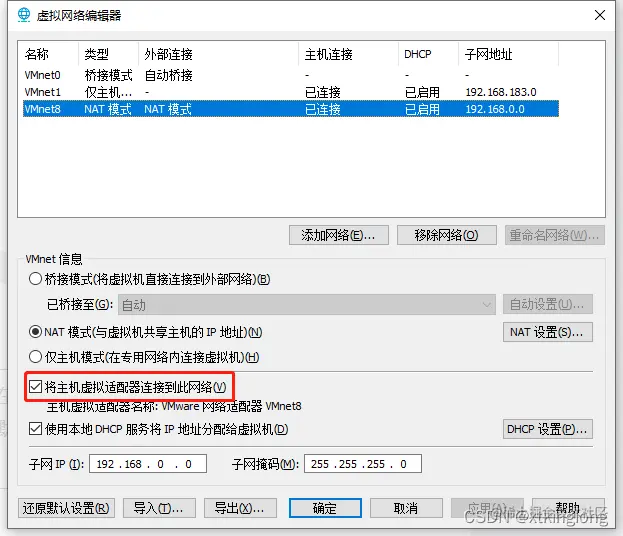This screenshot has width=623, height=536.
Task: Toggle 使用本地 DHCP 服务 checkbox
Action: (35, 429)
